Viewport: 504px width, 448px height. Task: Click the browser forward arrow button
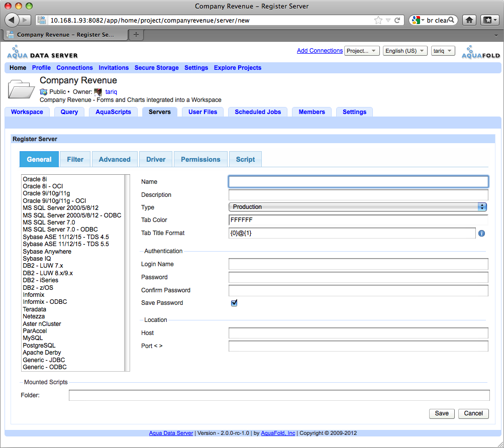pyautogui.click(x=25, y=20)
